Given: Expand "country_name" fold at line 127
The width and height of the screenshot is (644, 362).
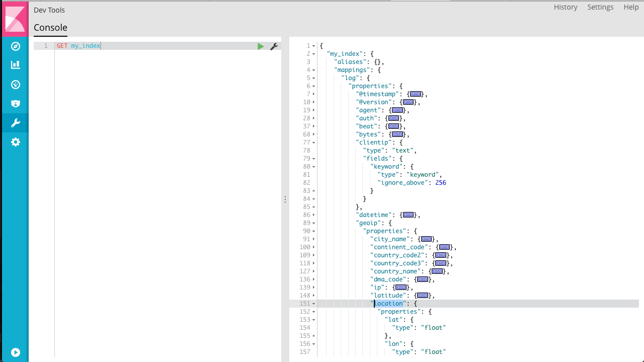Looking at the screenshot, I should (314, 271).
